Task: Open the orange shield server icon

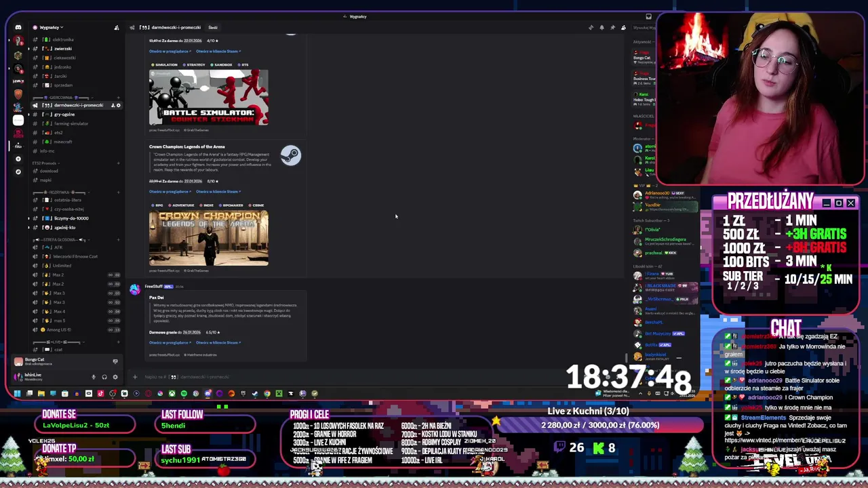Action: click(x=18, y=94)
